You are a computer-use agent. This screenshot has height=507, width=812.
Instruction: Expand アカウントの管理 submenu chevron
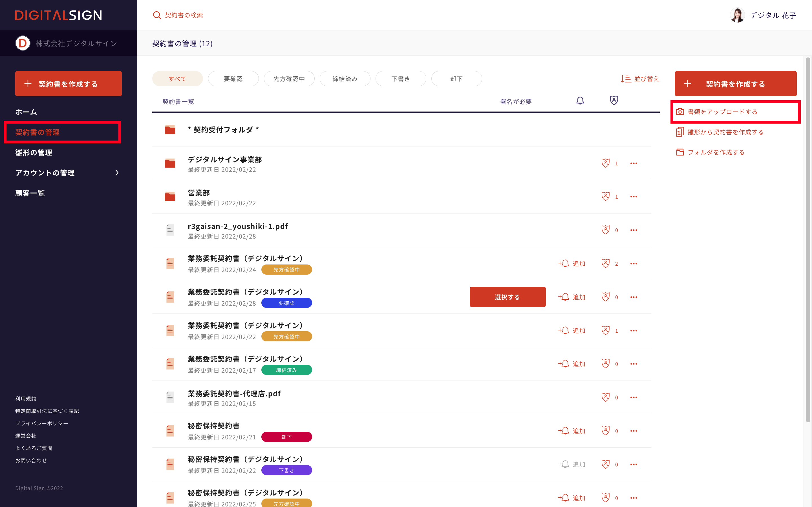click(x=117, y=173)
